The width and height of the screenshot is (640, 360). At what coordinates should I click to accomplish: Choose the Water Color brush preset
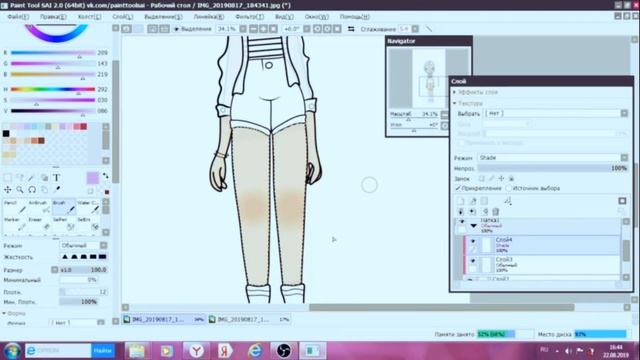coord(88,207)
